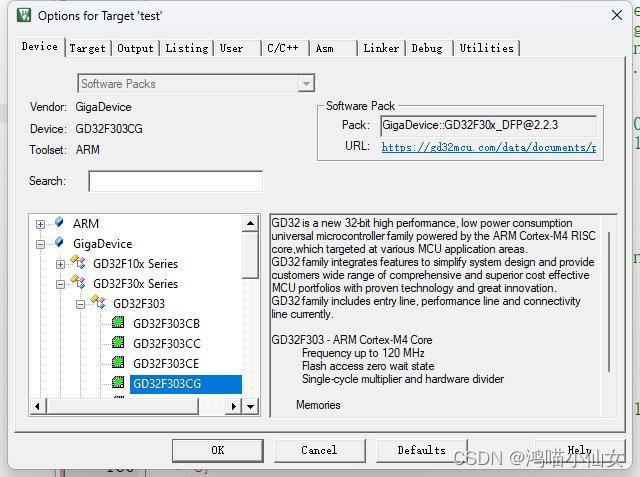Image resolution: width=640 pixels, height=477 pixels.
Task: Click the device tree scroll-right arrow
Action: (x=233, y=406)
